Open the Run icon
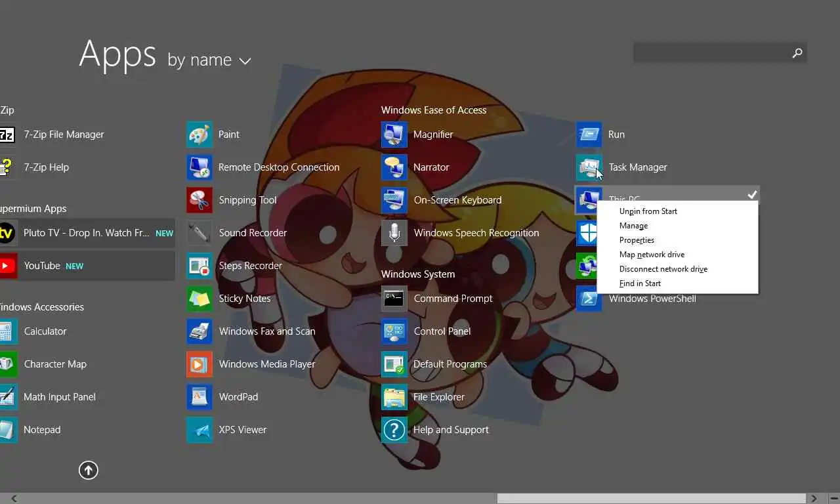 (x=589, y=135)
